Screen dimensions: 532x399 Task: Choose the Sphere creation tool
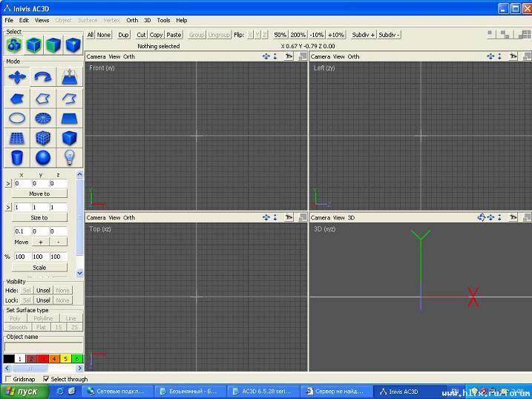43,157
